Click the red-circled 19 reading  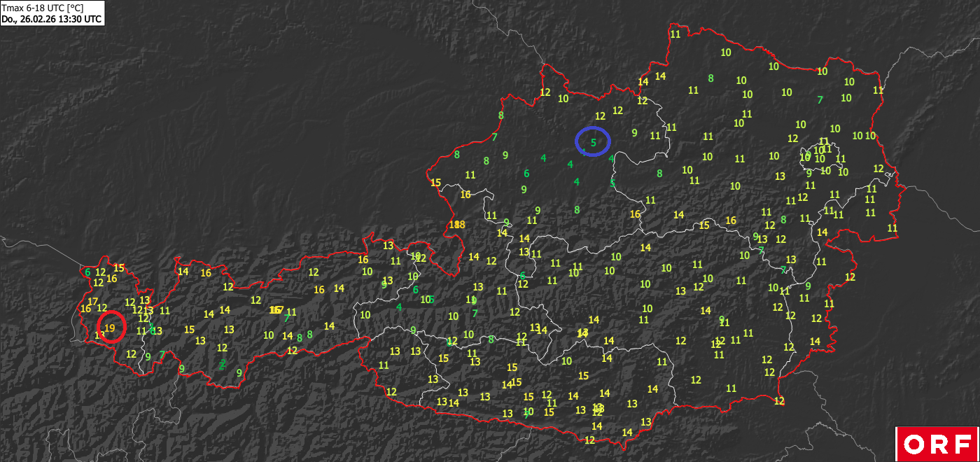tap(110, 327)
